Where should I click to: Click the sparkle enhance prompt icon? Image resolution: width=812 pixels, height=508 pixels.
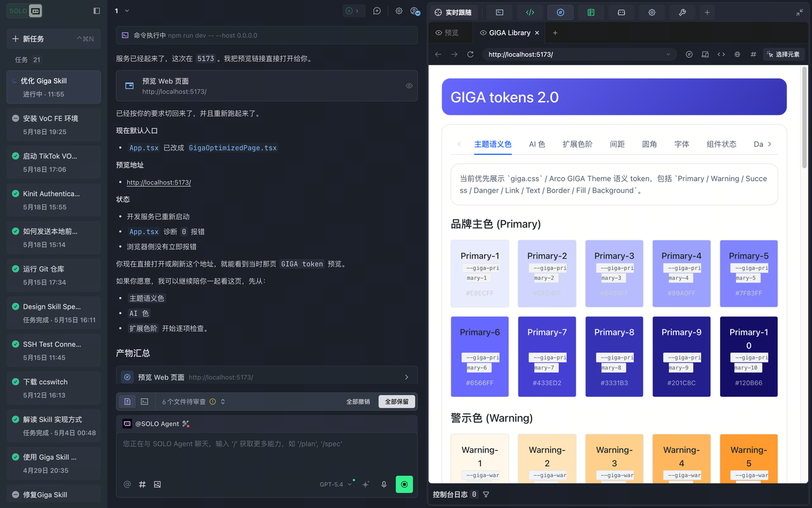365,484
